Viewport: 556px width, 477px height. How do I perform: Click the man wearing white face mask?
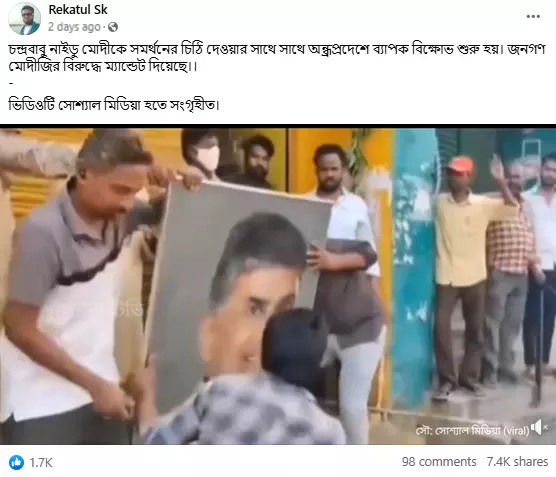pos(202,156)
